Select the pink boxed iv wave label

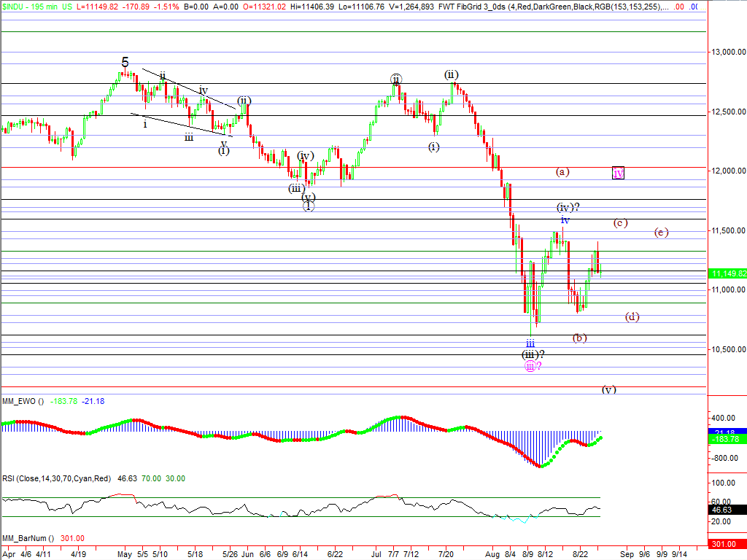click(618, 174)
